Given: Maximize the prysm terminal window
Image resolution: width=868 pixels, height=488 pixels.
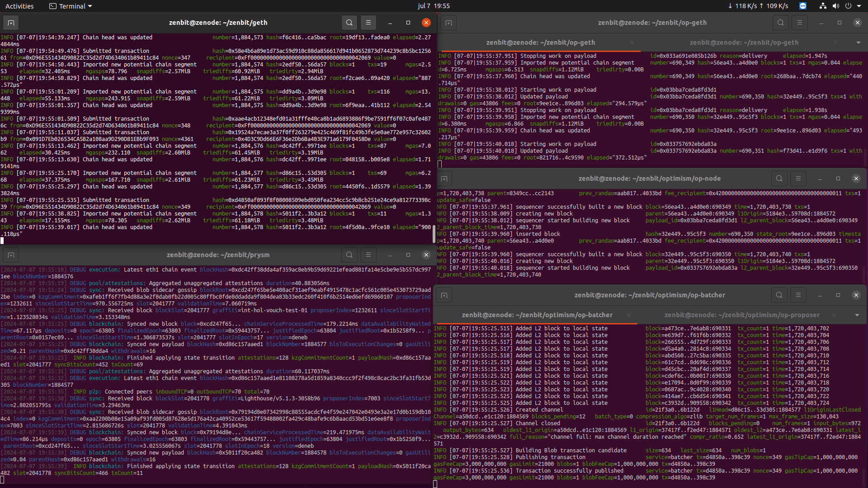Looking at the screenshot, I should pos(408,255).
